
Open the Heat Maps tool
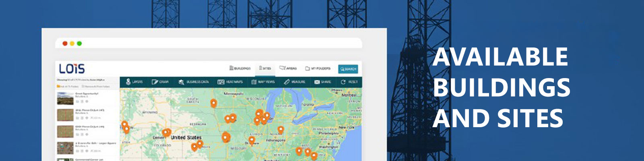230,82
